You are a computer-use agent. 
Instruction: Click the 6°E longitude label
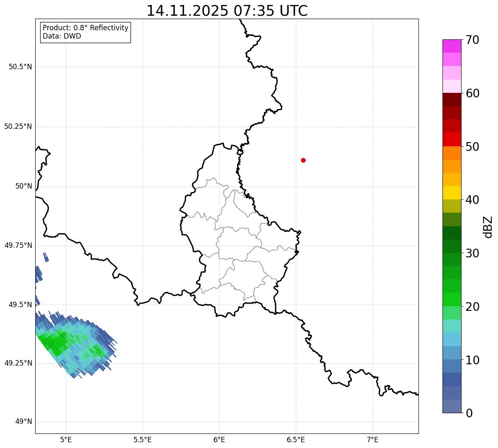pyautogui.click(x=219, y=439)
